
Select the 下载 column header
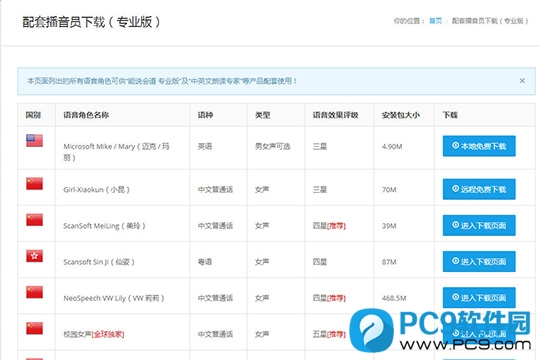tap(450, 115)
